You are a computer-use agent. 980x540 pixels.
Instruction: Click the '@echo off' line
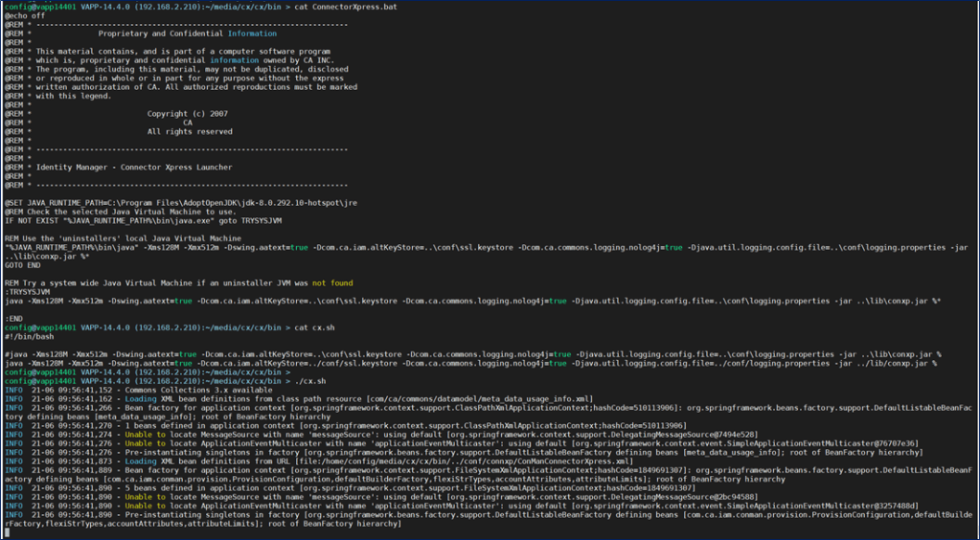pyautogui.click(x=27, y=16)
